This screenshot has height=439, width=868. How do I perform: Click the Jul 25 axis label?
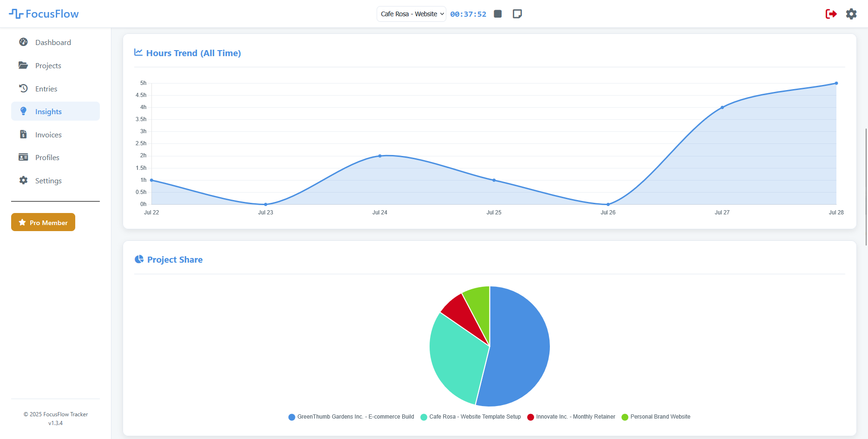[x=494, y=213]
